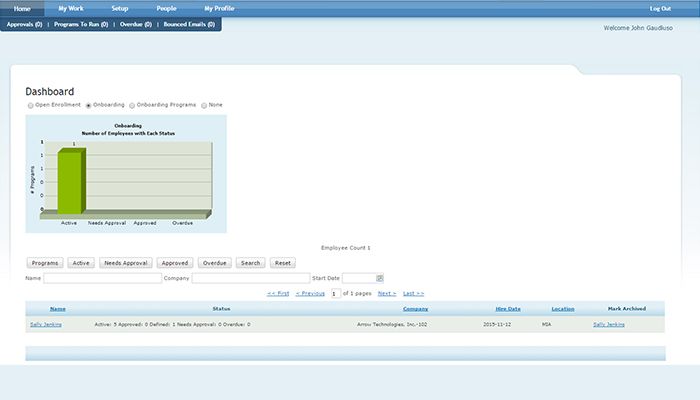Viewport: 700px width, 400px height.
Task: Open the My Work menu
Action: pyautogui.click(x=71, y=8)
